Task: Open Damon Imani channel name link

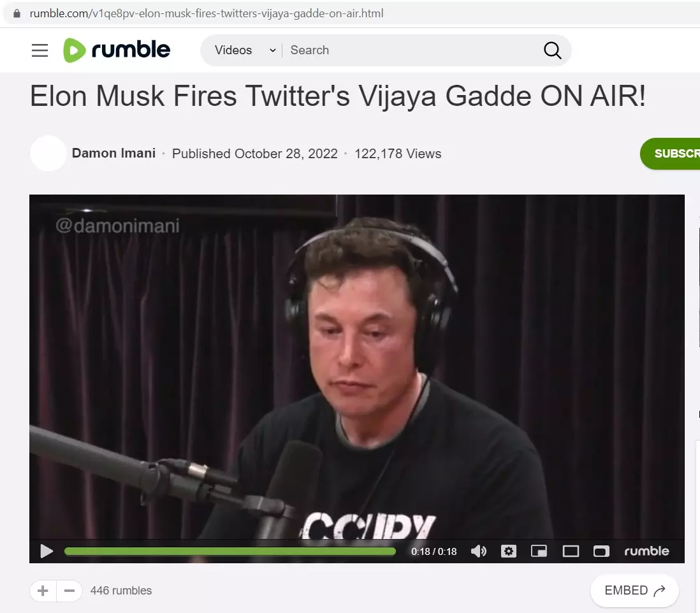Action: [114, 153]
